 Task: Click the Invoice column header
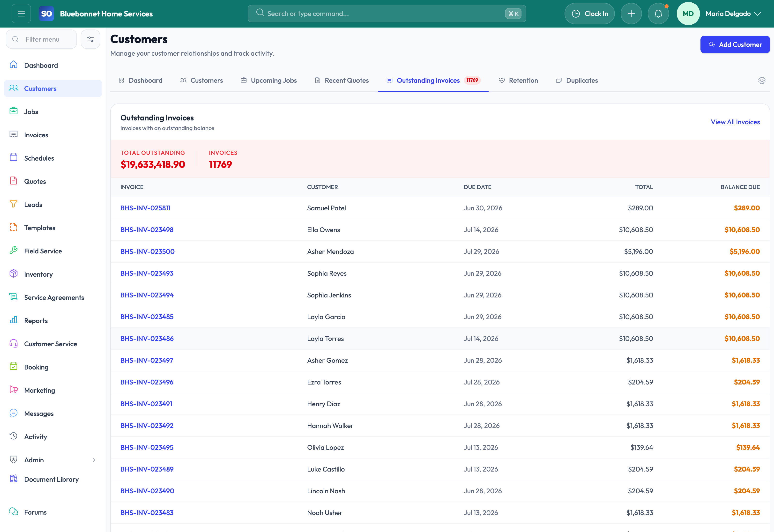pyautogui.click(x=132, y=187)
